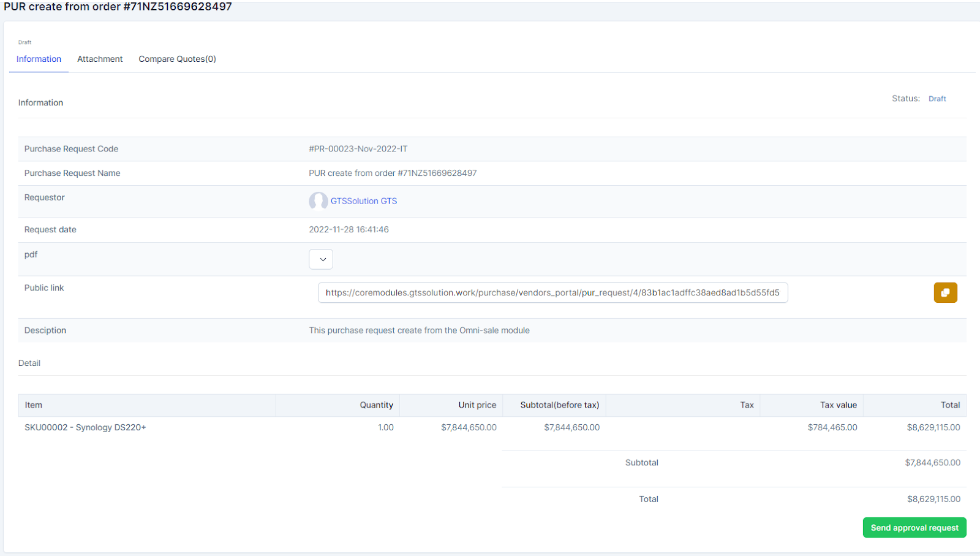
Task: Click the request date value 2022-11-28
Action: tap(349, 230)
